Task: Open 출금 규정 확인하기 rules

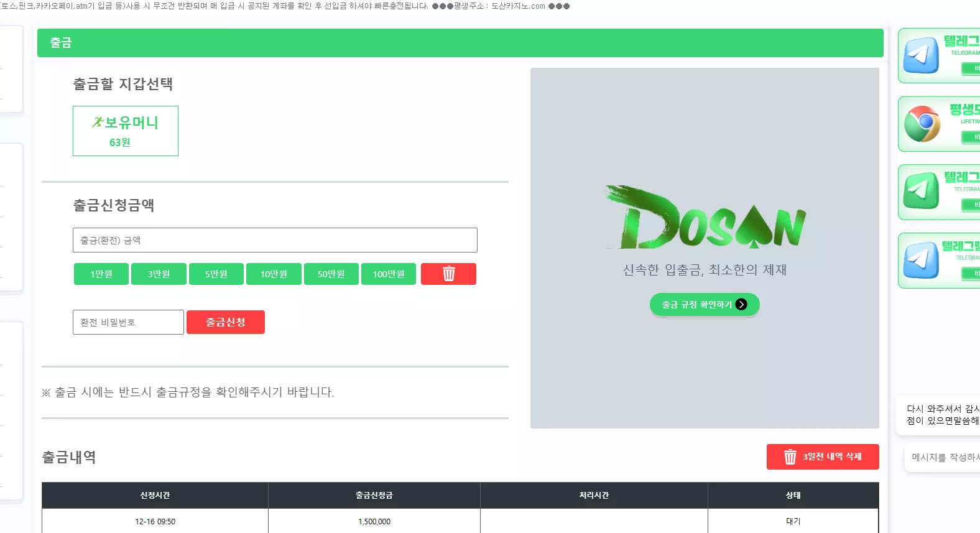Action: pyautogui.click(x=705, y=305)
